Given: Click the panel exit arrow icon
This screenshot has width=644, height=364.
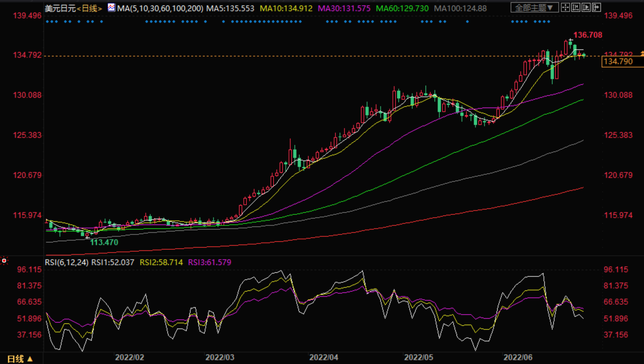Looking at the screenshot, I should click(x=596, y=7).
